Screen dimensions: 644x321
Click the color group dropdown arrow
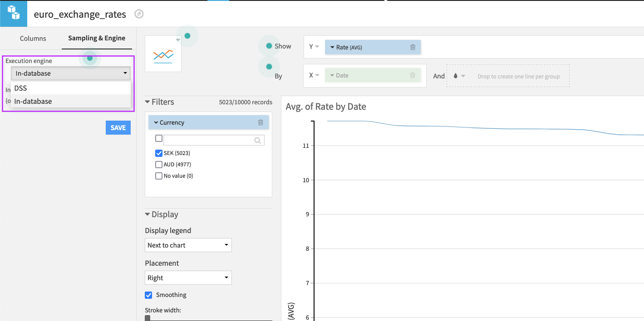click(463, 76)
